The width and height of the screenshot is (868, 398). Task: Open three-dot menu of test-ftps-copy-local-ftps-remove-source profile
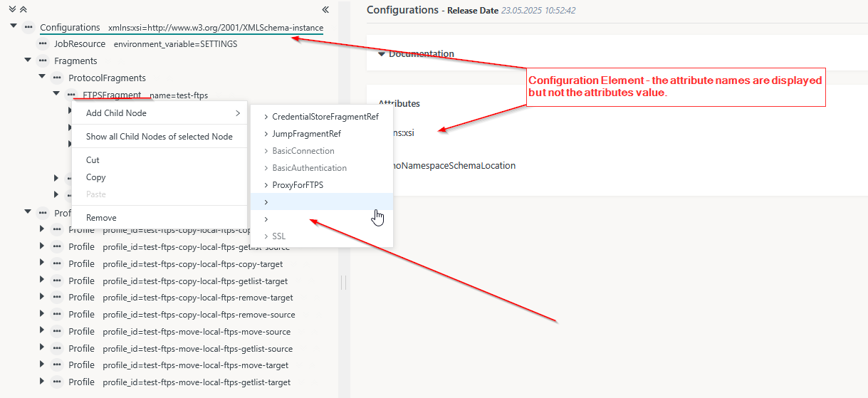[57, 315]
